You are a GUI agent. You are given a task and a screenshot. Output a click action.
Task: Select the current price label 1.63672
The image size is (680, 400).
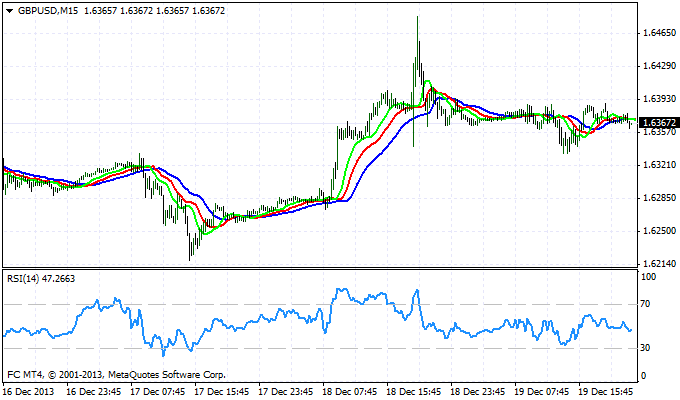pos(659,123)
